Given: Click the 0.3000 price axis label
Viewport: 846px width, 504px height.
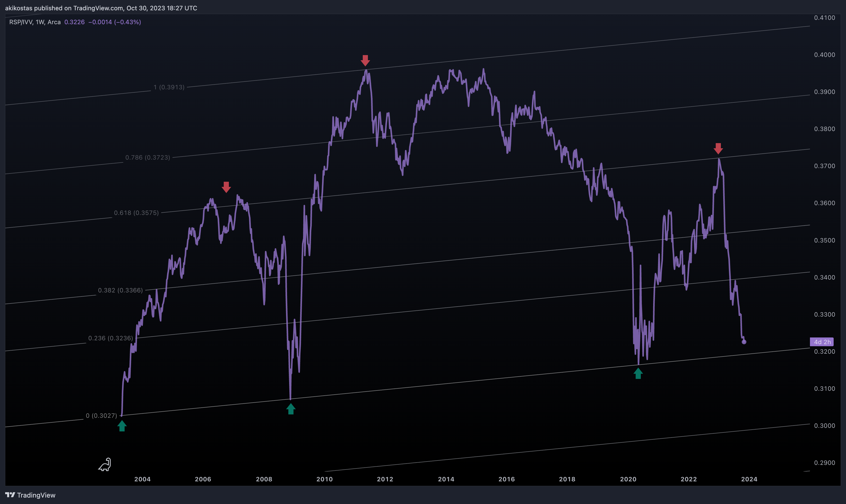Looking at the screenshot, I should click(825, 426).
